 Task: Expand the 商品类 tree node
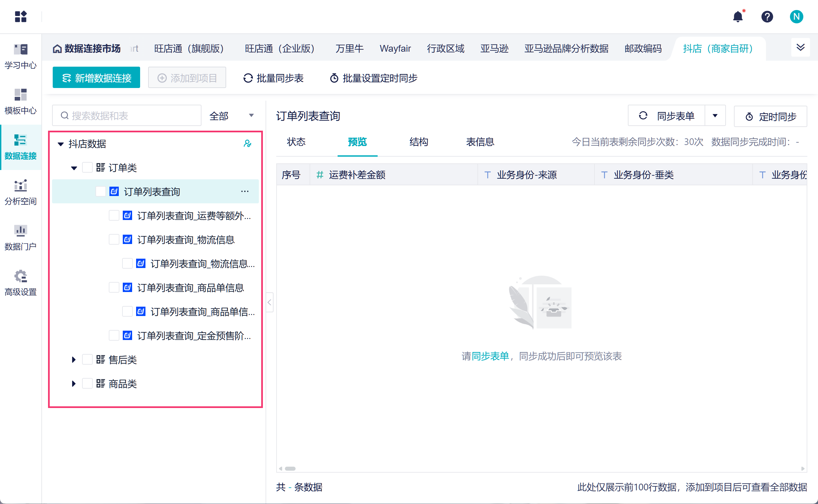pyautogui.click(x=74, y=383)
